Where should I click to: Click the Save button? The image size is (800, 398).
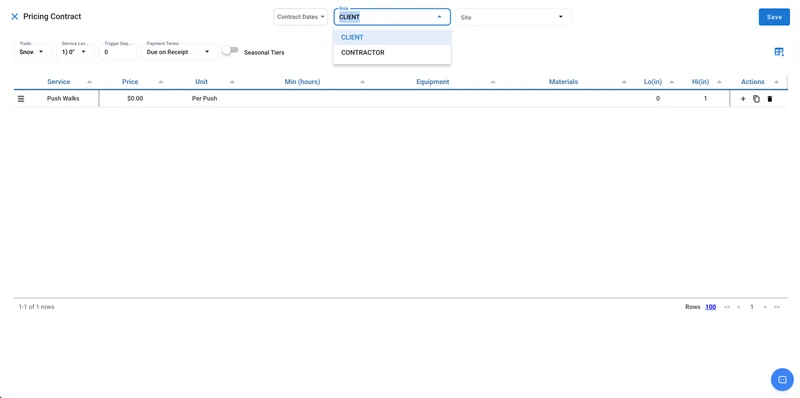[774, 17]
